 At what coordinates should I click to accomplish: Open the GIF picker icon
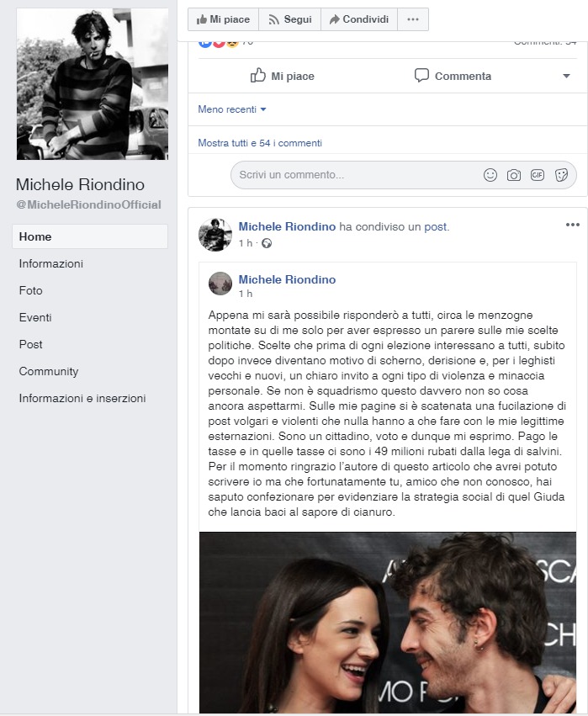[x=538, y=175]
